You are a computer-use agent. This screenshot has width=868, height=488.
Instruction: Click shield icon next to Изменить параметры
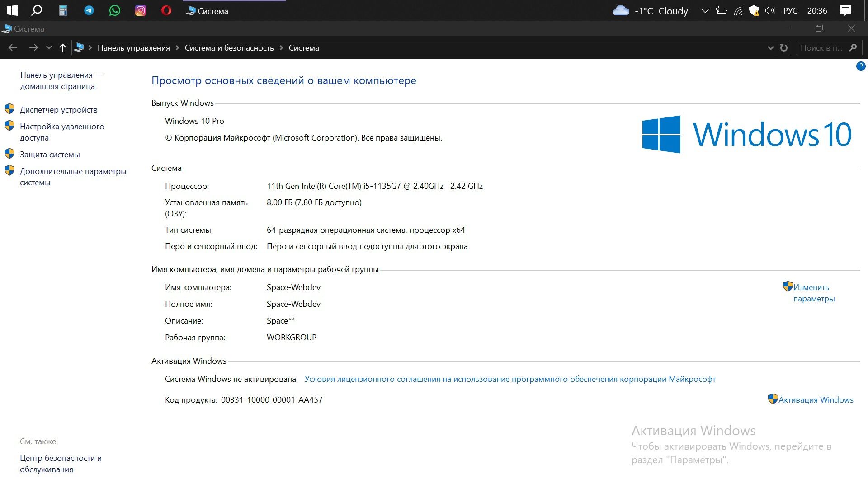[788, 286]
